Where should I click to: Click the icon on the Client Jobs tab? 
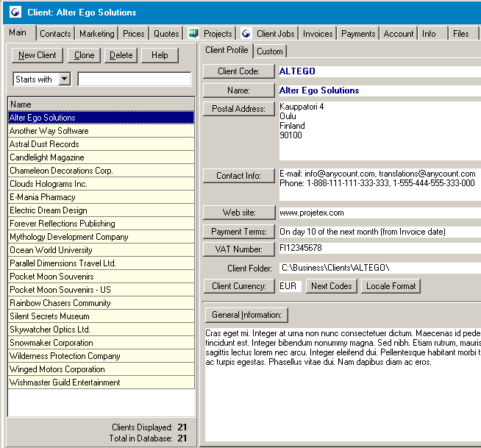point(246,33)
